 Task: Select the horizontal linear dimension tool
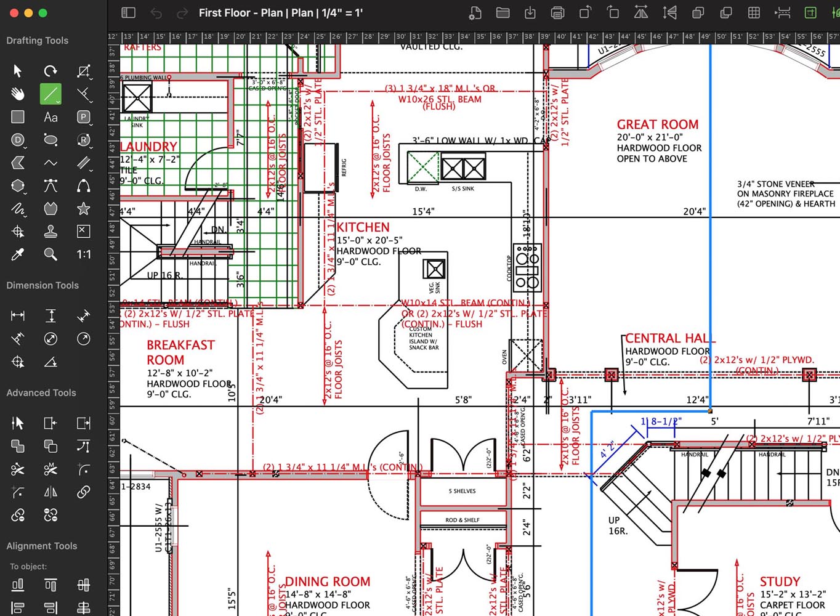click(x=17, y=315)
